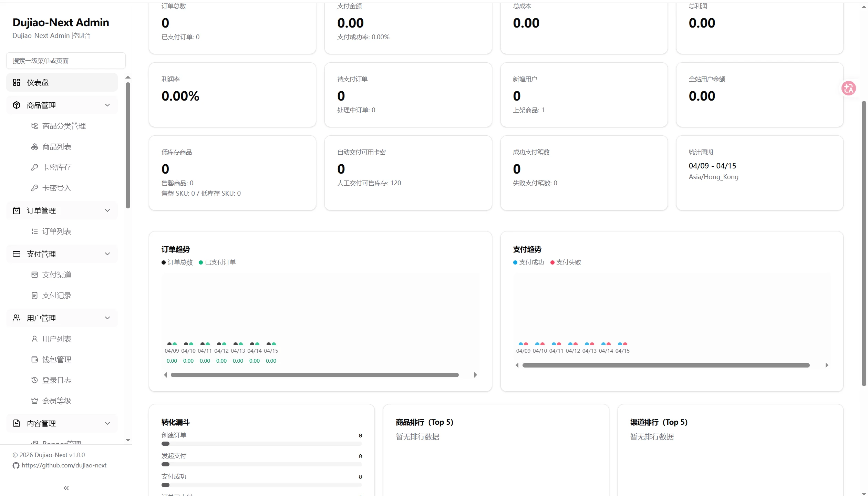Open 商品列表 menu item
Image resolution: width=868 pixels, height=496 pixels.
pyautogui.click(x=56, y=147)
